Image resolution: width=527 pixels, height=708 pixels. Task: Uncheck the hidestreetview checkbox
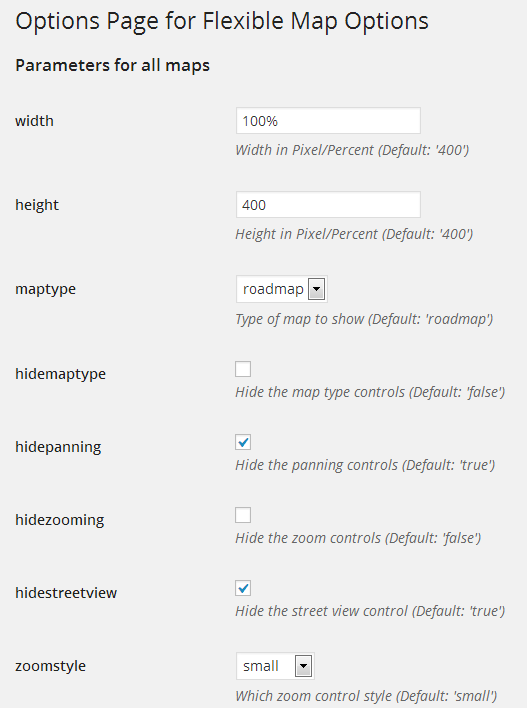(243, 588)
